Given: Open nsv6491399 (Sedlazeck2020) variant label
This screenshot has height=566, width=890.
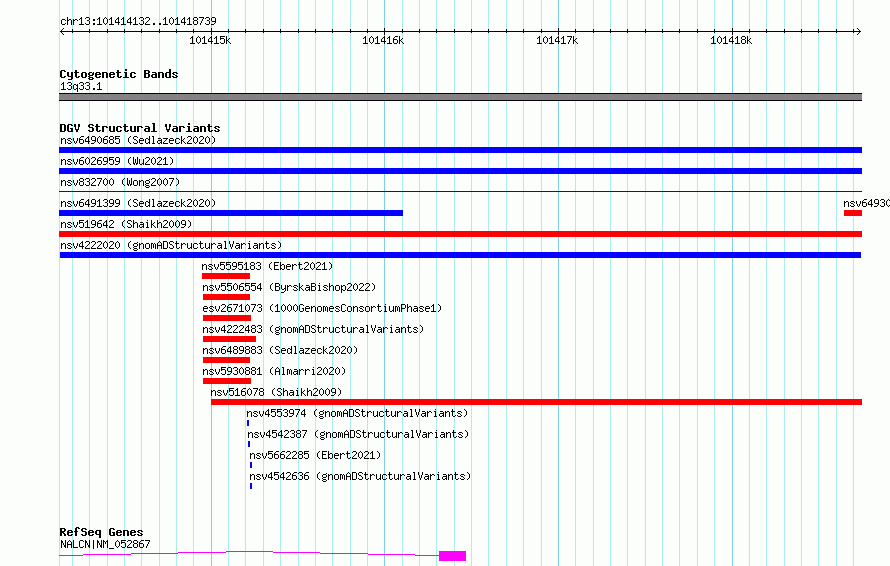Looking at the screenshot, I should (x=138, y=203).
